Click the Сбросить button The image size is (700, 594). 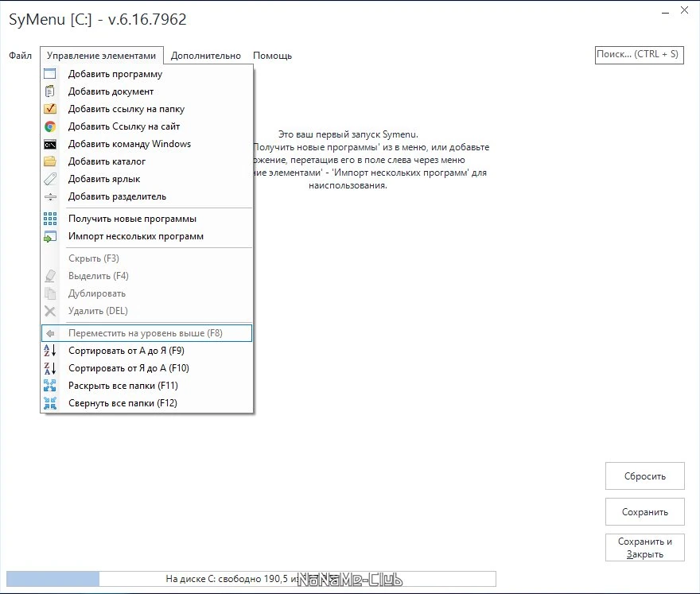coord(644,476)
